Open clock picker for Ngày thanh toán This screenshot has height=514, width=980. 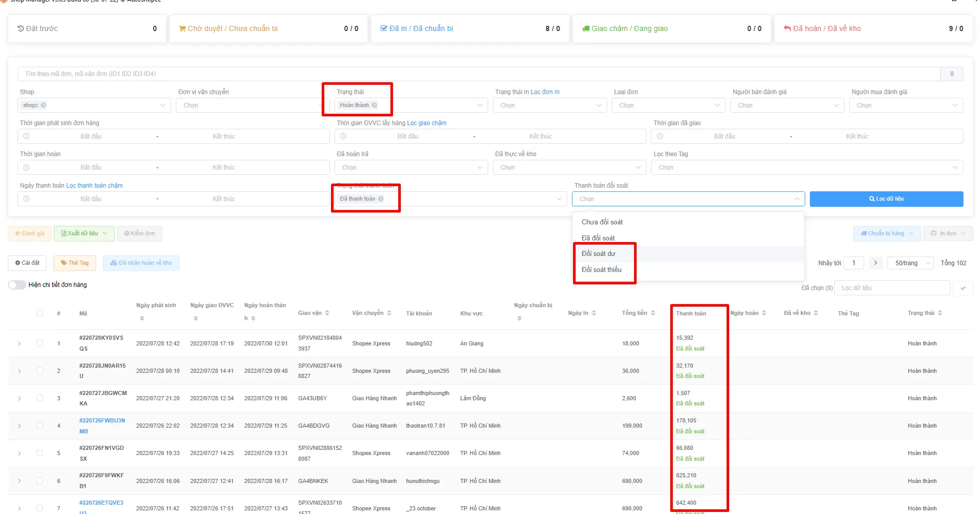pos(26,199)
